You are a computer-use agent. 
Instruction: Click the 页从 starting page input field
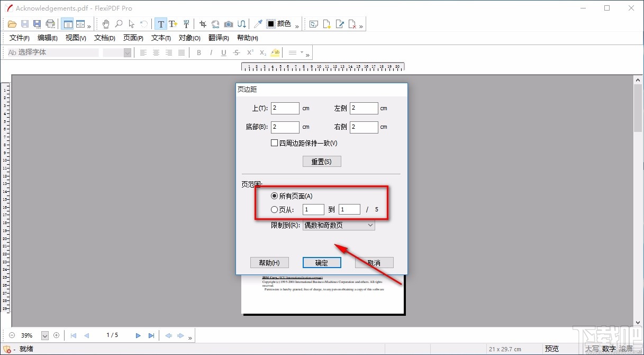[313, 209]
